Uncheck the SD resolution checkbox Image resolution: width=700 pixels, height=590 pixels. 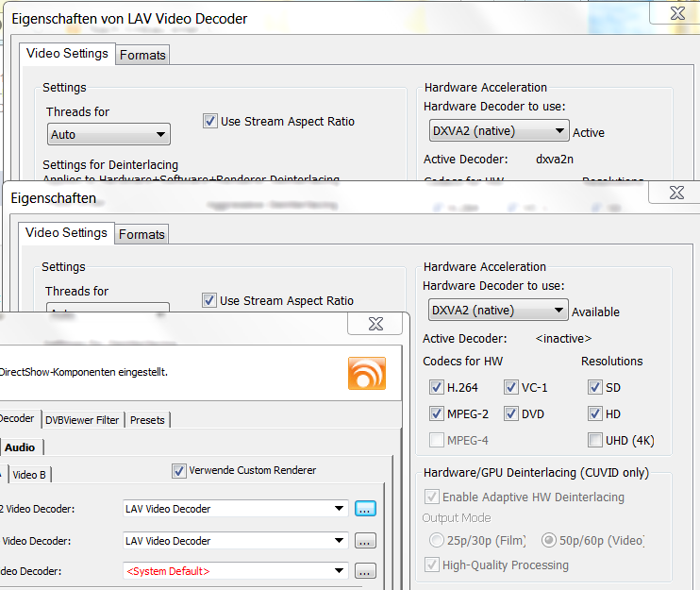[x=594, y=387]
